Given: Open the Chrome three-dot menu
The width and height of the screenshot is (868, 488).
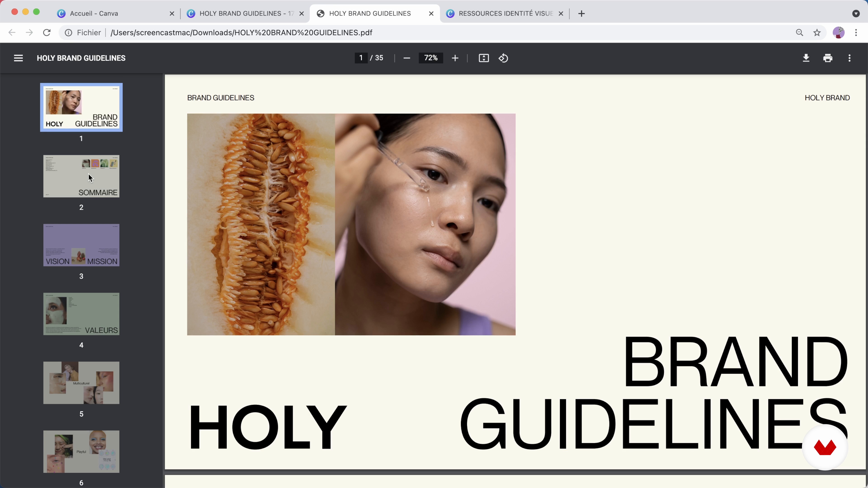Looking at the screenshot, I should point(856,33).
